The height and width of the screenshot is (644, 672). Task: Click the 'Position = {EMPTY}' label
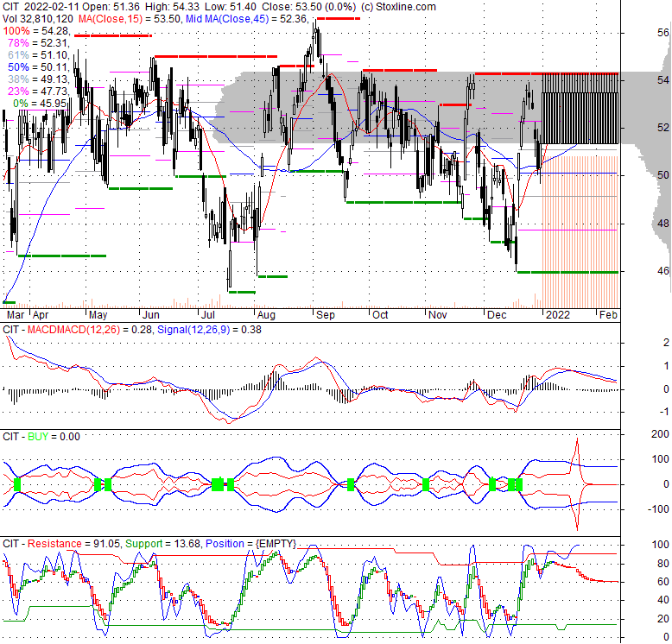point(250,544)
